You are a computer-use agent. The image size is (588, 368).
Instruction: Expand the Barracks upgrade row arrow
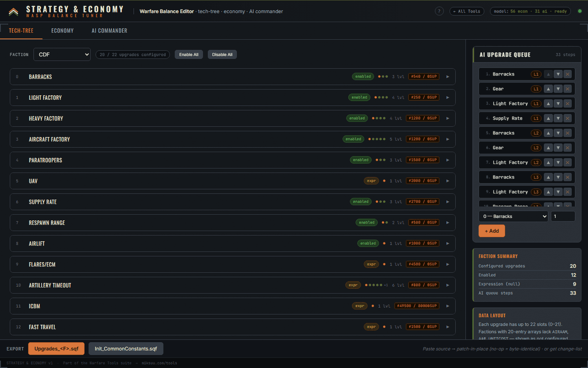click(448, 77)
